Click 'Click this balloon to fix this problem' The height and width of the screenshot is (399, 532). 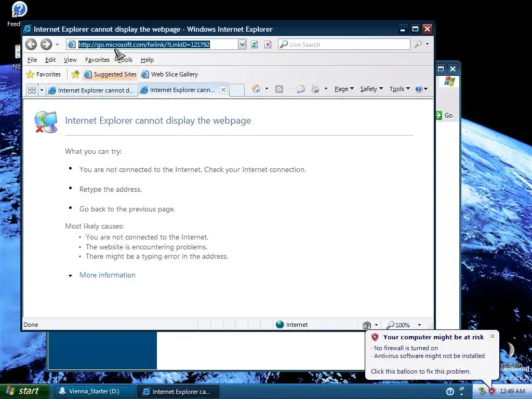click(421, 371)
